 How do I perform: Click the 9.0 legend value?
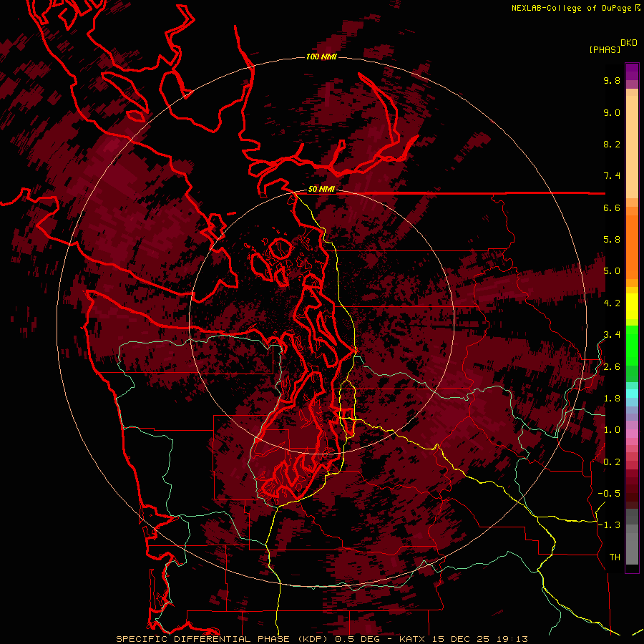pyautogui.click(x=612, y=113)
